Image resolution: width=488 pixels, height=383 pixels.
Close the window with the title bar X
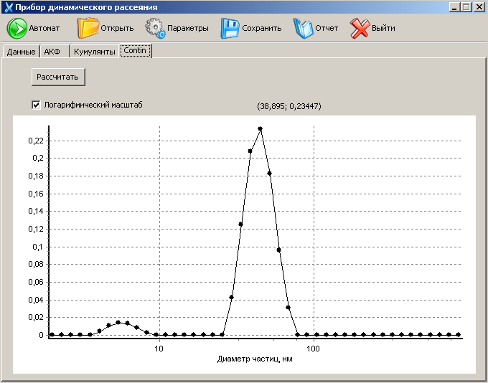point(479,7)
